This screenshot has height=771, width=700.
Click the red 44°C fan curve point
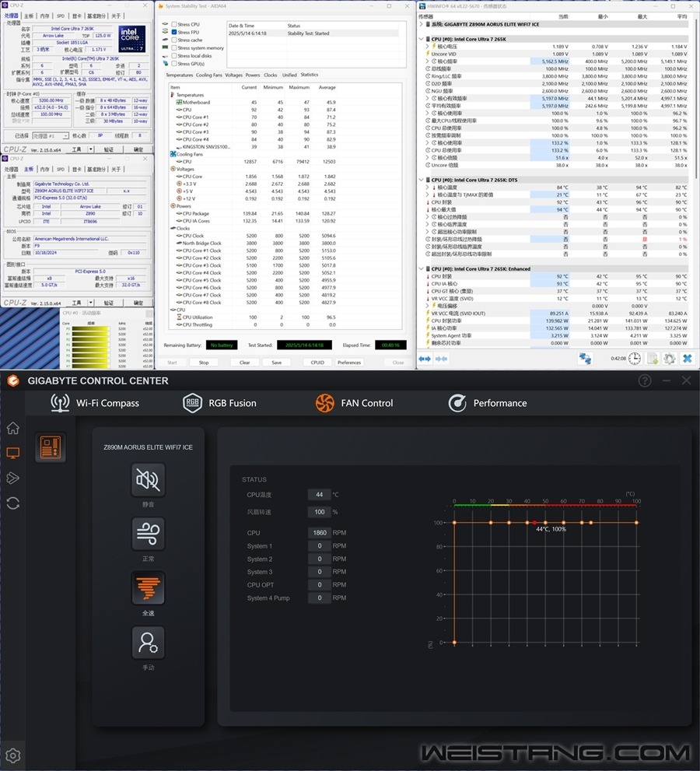tap(534, 523)
